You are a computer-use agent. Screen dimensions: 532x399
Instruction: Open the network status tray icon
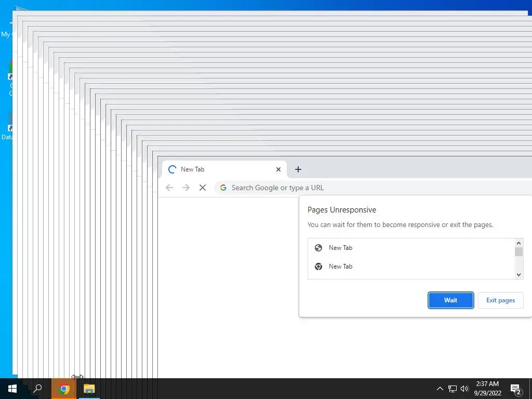pyautogui.click(x=453, y=389)
